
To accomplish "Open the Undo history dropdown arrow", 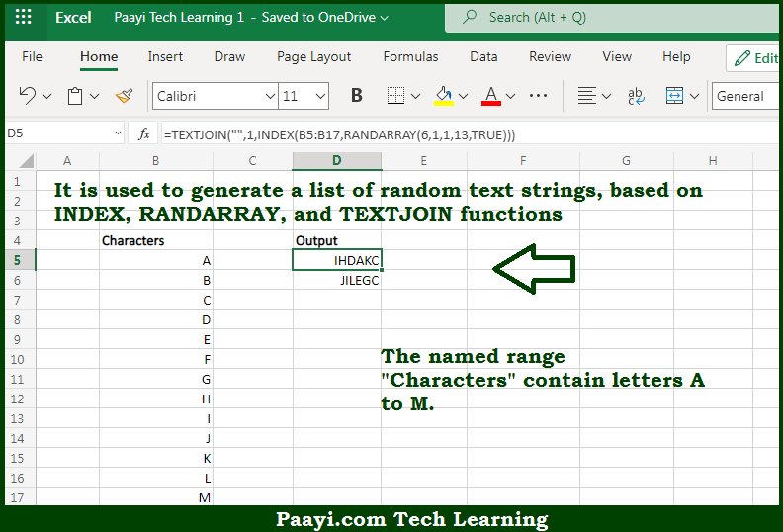I will click(x=46, y=96).
